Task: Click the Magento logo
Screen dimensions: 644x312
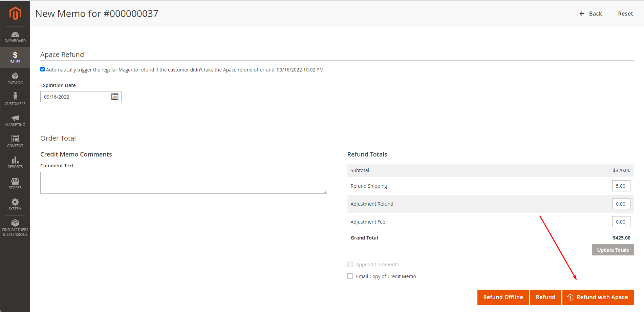Action: pyautogui.click(x=15, y=13)
